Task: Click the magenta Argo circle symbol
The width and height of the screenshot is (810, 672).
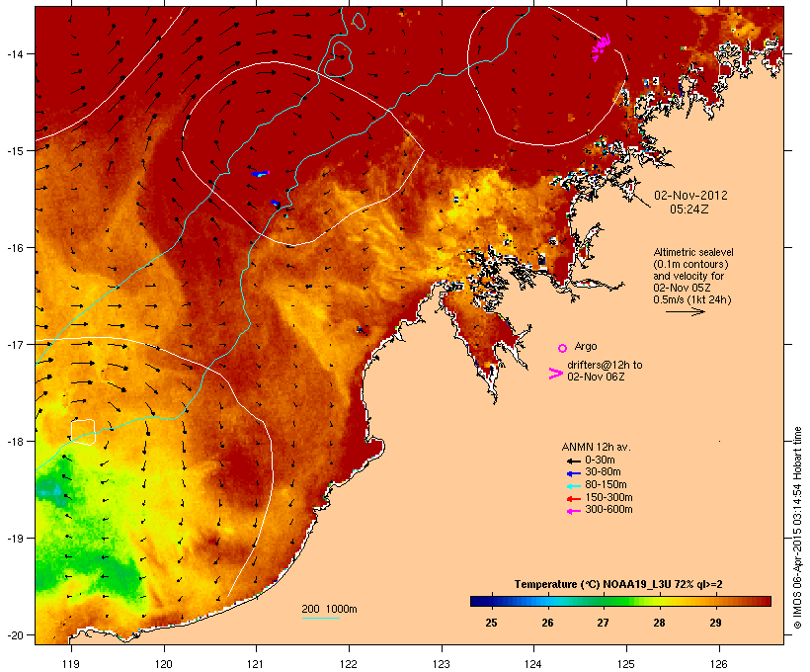Action: 563,348
